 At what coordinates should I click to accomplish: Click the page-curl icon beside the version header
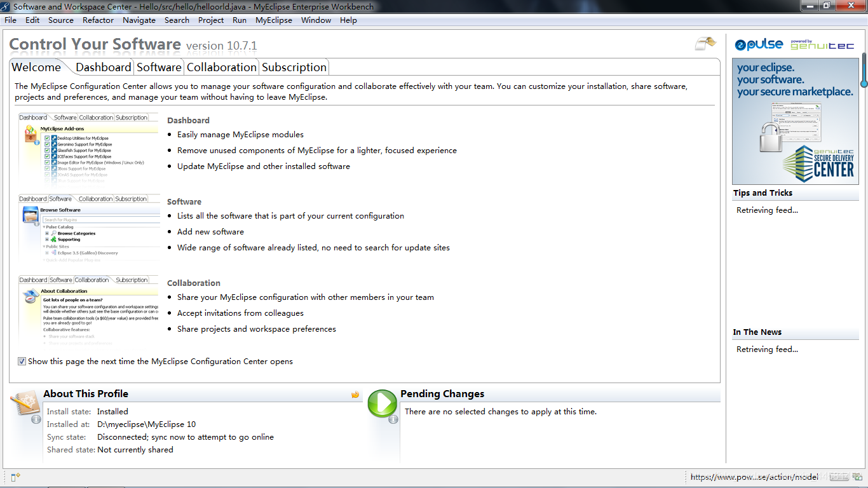pyautogui.click(x=705, y=43)
